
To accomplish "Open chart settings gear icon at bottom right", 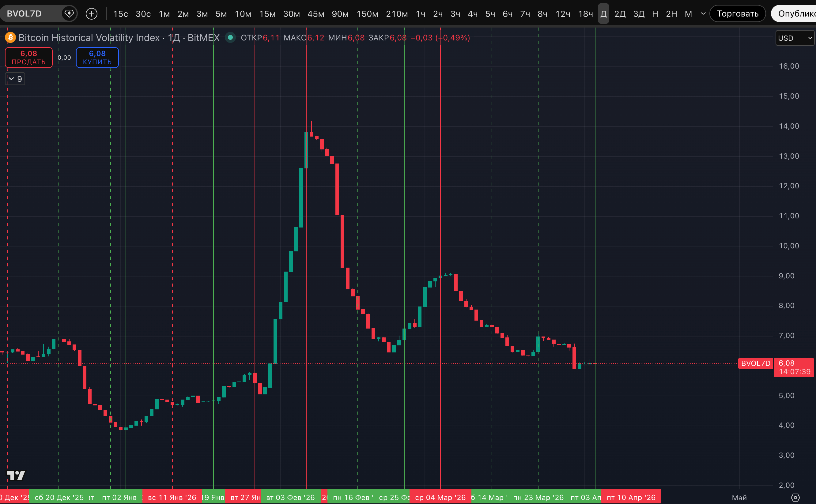I will (795, 497).
